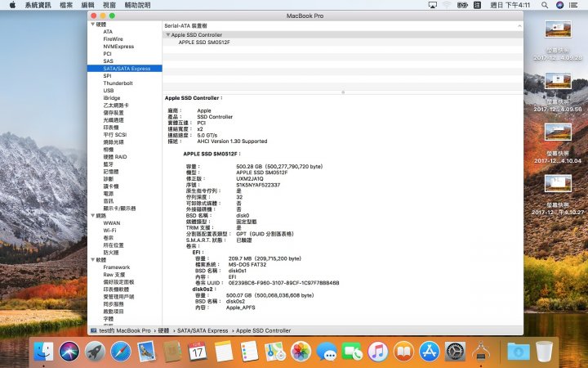Screen dimensions: 588x368
Task: Collapse the 硬體 hardware section
Action: coord(92,25)
